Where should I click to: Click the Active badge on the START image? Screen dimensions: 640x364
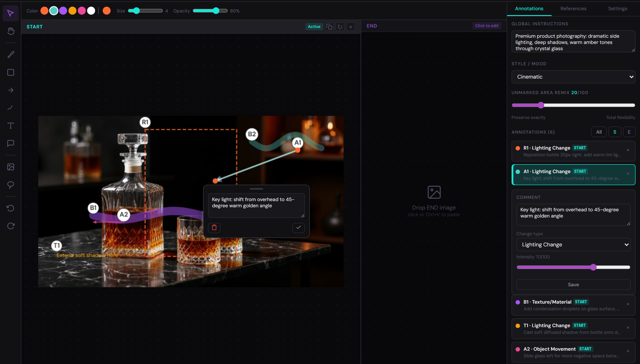pos(314,26)
